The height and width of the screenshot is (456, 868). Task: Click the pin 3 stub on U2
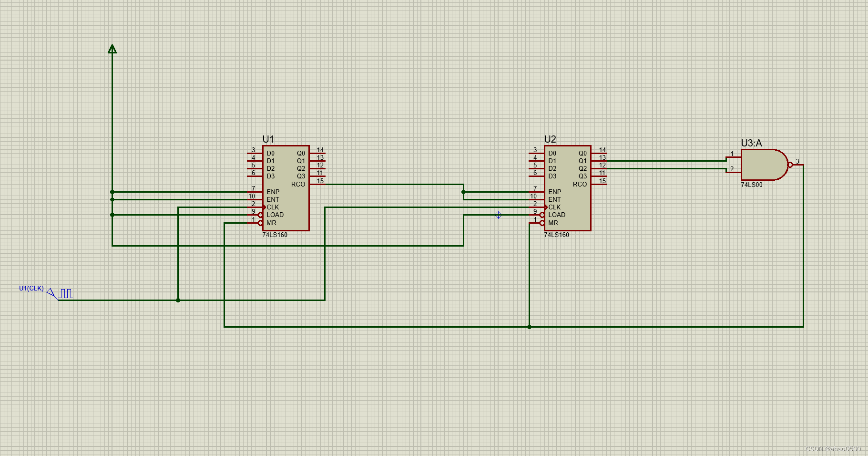(536, 152)
